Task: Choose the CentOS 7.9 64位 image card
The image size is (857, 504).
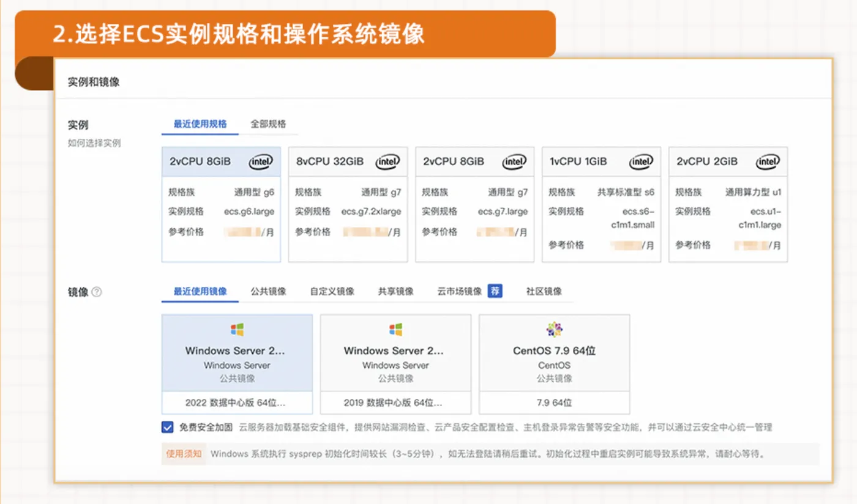Action: click(554, 364)
